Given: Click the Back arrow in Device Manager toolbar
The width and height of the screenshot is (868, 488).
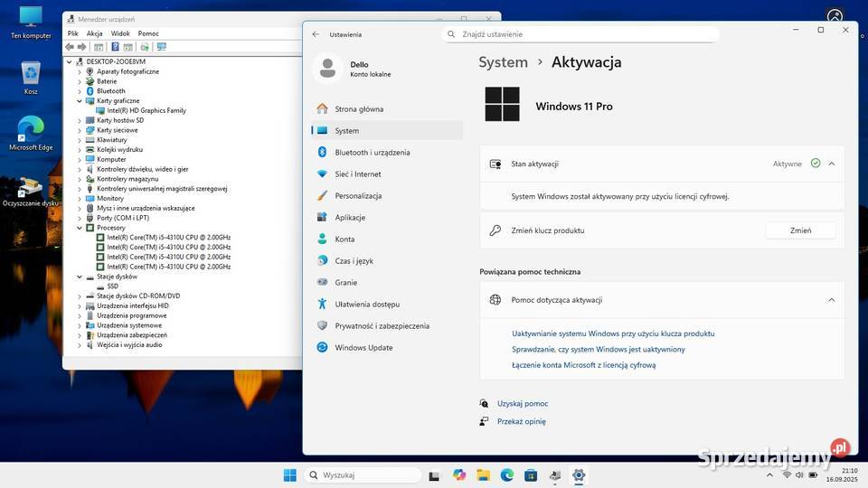Looking at the screenshot, I should [x=70, y=47].
